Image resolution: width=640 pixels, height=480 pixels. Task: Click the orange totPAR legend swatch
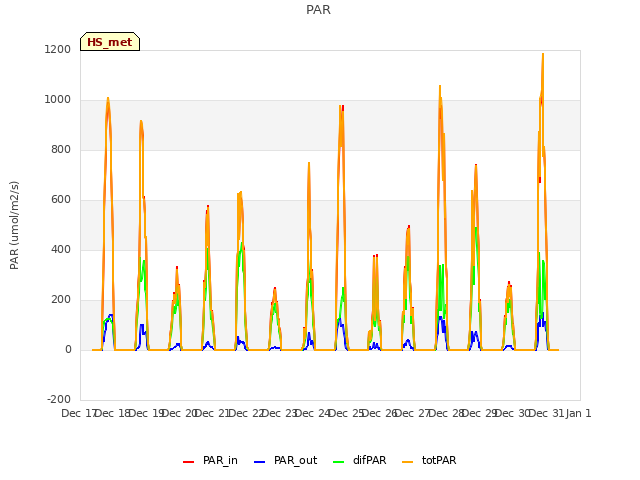[407, 462]
